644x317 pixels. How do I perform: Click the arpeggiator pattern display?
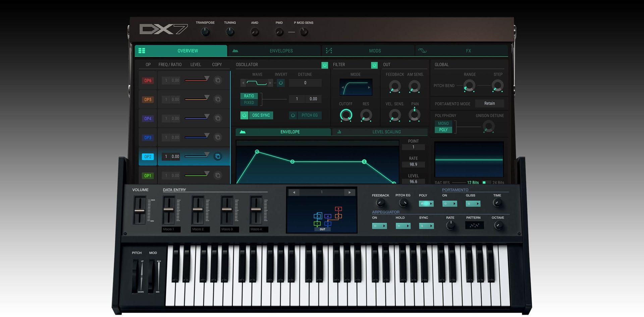474,225
